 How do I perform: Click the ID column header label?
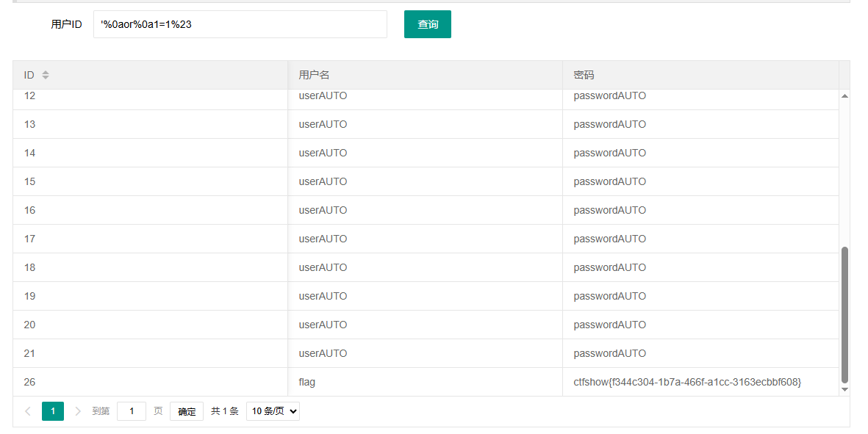29,75
